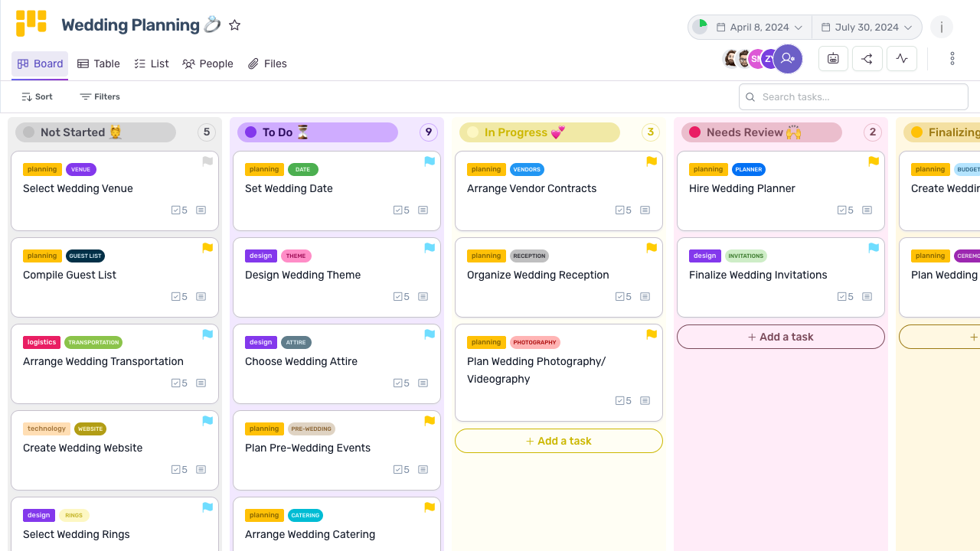Switch to the Table view tab
Image resolution: width=980 pixels, height=551 pixels.
(99, 64)
